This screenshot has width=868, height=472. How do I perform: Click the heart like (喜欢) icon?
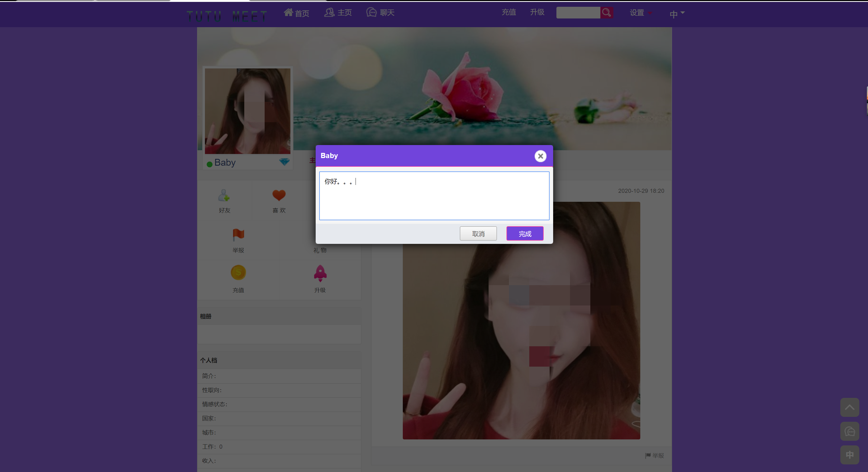coord(279,195)
